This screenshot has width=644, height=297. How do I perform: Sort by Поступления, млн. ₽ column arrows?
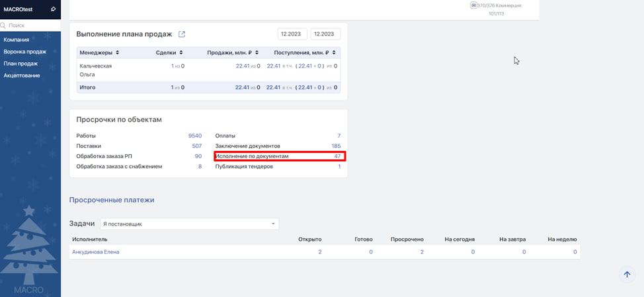coord(335,52)
